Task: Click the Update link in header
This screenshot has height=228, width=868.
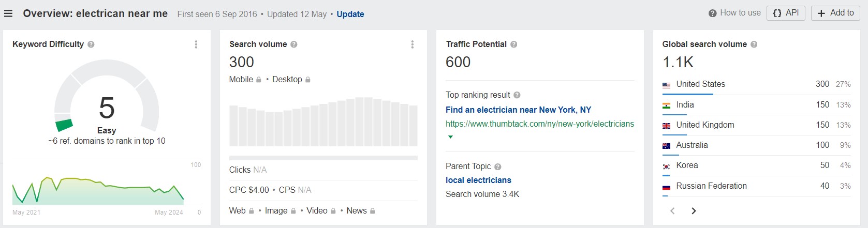Action: (x=350, y=14)
